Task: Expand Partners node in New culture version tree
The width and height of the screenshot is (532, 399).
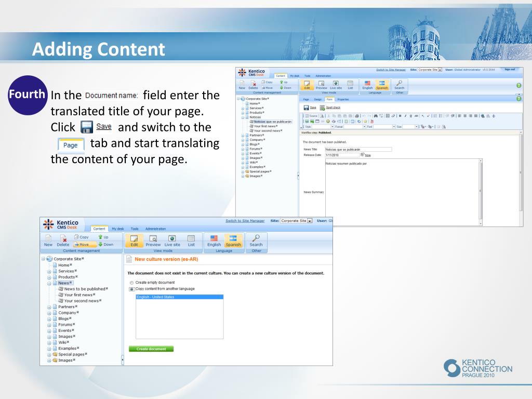Action: [x=49, y=307]
